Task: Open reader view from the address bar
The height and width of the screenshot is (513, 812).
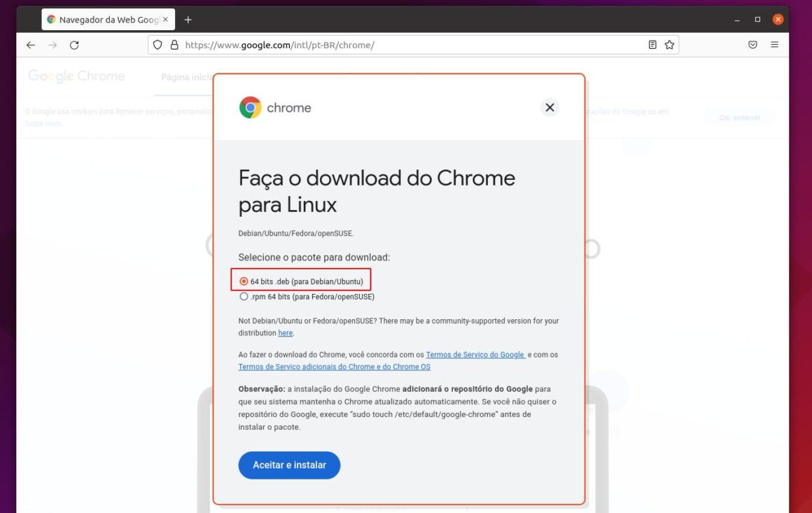Action: pyautogui.click(x=651, y=44)
